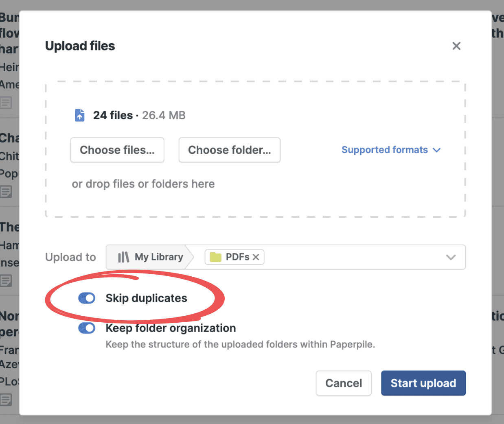Click Start upload
This screenshot has height=424, width=504.
tap(423, 383)
